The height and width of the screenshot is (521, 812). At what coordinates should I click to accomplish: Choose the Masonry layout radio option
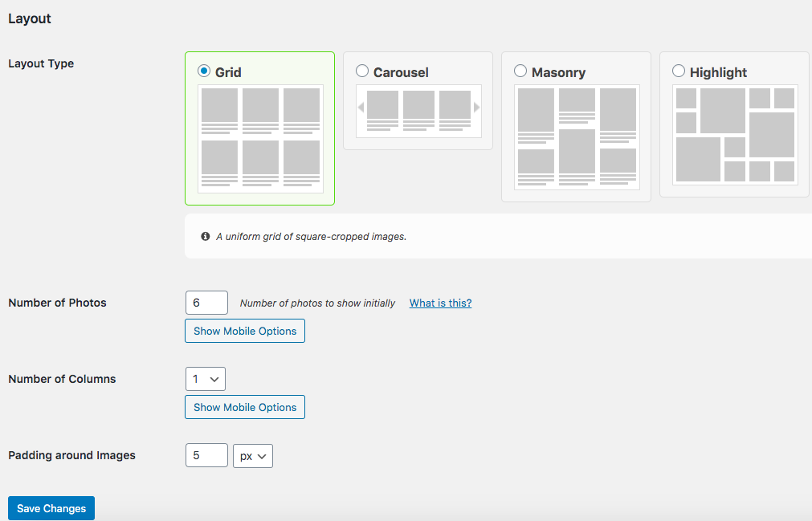pos(520,71)
